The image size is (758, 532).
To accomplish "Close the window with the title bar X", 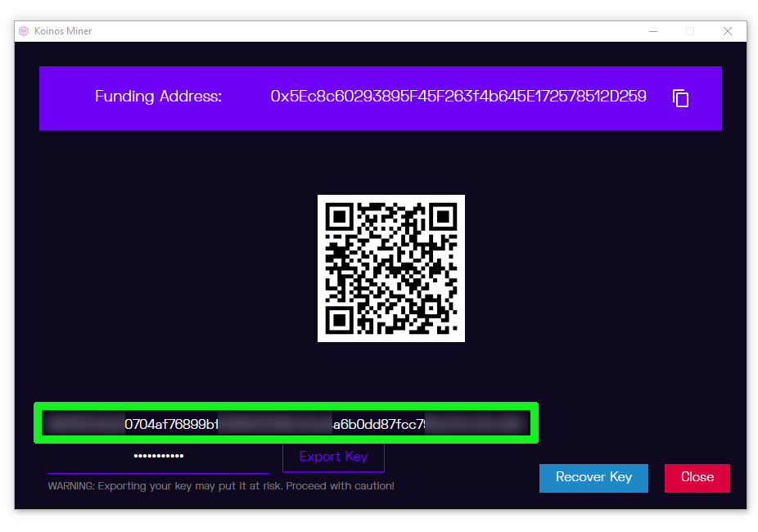I will [727, 31].
